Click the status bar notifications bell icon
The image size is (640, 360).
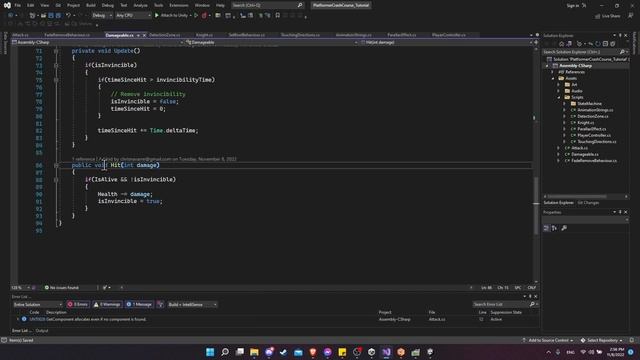[631, 340]
